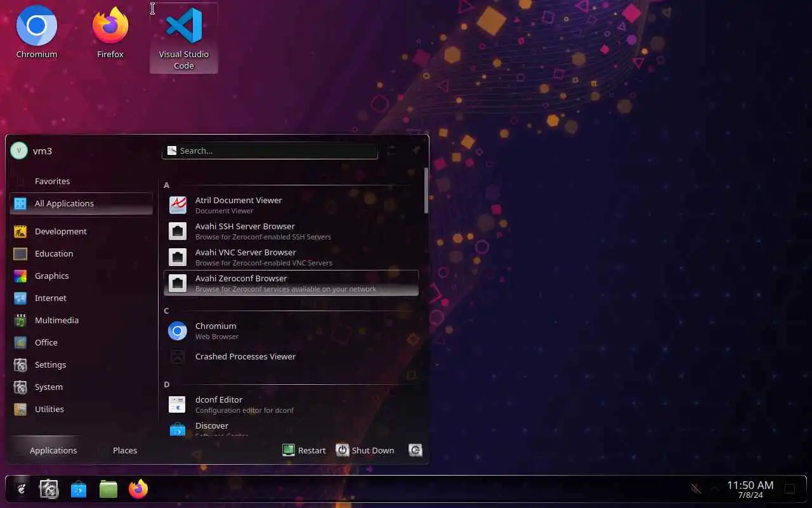Click the Restart button
Viewport: 812px width, 508px height.
(304, 450)
